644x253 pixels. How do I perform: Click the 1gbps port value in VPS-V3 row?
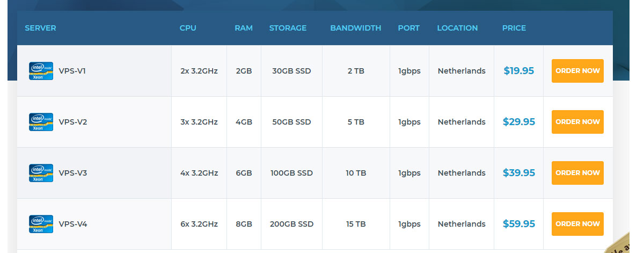click(x=409, y=173)
